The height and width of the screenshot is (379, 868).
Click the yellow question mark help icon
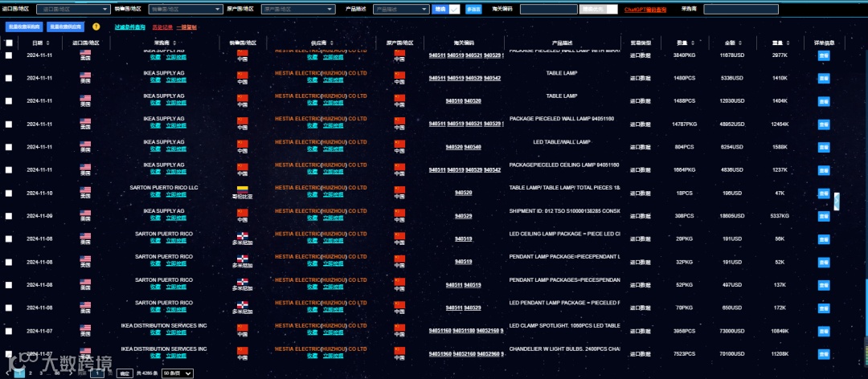coord(96,26)
